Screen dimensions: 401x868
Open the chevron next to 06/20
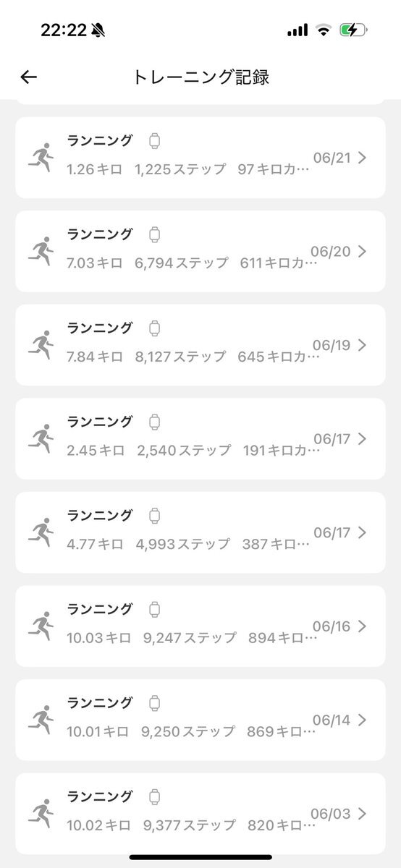tap(363, 251)
